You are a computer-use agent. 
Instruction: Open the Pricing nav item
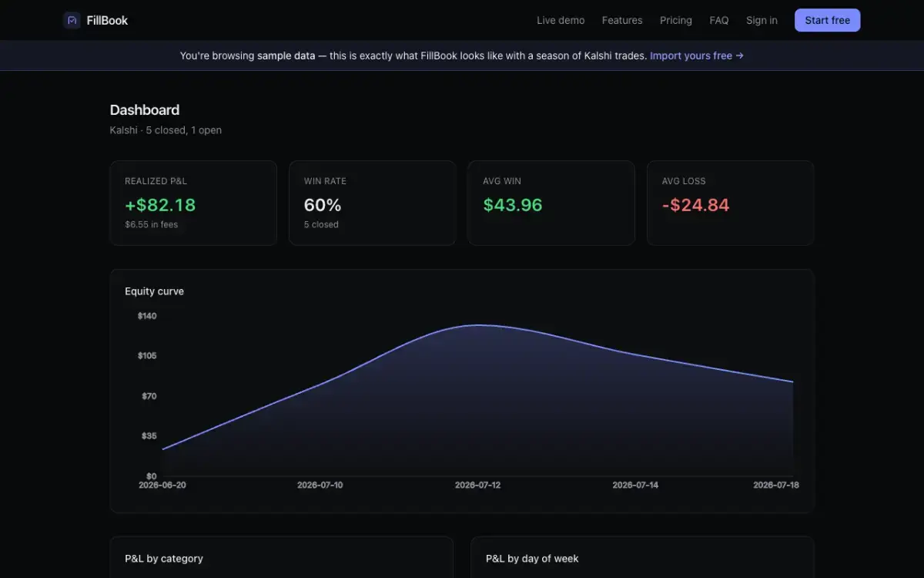(x=676, y=21)
